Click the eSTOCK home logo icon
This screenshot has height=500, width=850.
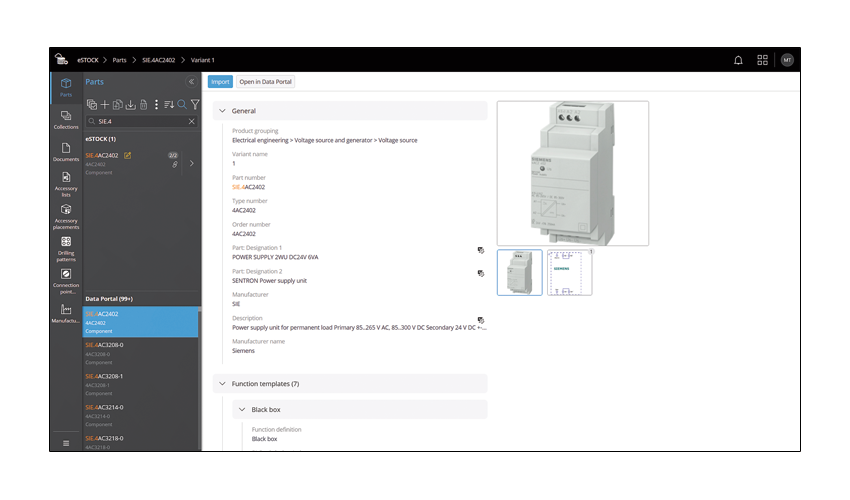pyautogui.click(x=61, y=59)
